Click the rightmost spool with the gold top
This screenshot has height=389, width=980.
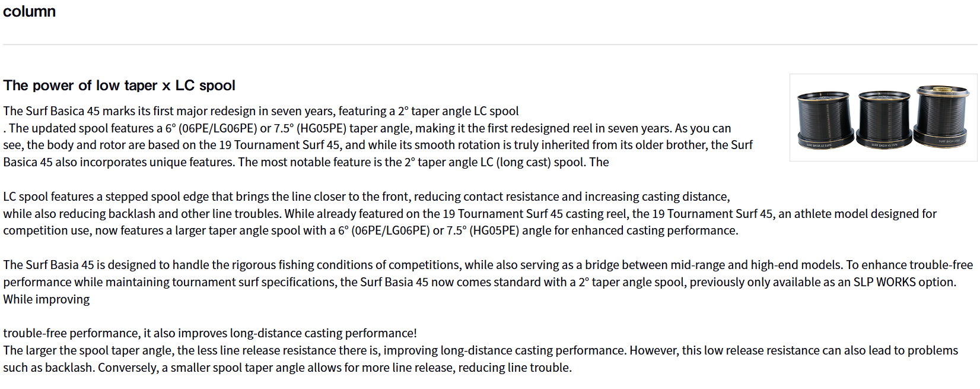click(942, 116)
